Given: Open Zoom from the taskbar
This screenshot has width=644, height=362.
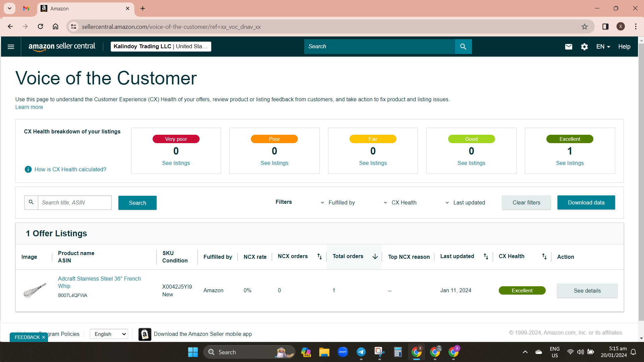Looking at the screenshot, I should tap(342, 352).
